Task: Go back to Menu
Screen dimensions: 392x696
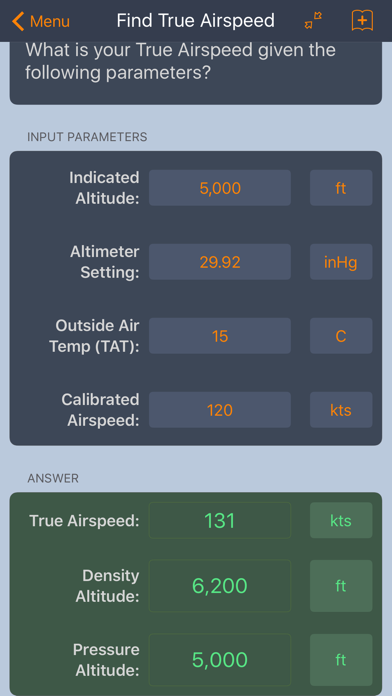Action: coord(41,21)
